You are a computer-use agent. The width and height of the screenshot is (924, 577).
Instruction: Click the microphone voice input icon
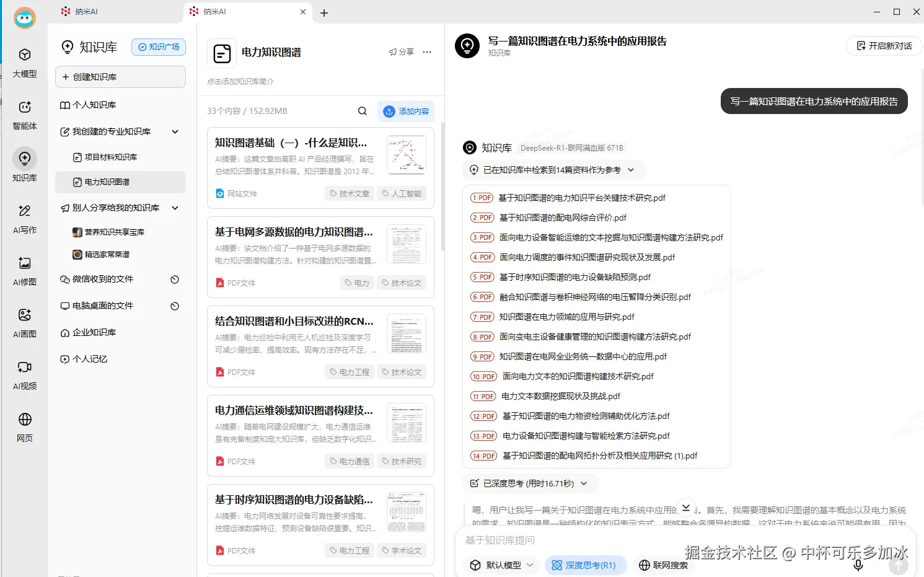(x=858, y=565)
